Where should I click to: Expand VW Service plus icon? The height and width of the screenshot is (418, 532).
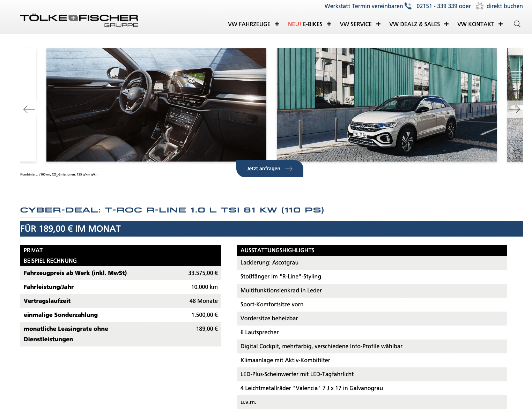coord(378,24)
